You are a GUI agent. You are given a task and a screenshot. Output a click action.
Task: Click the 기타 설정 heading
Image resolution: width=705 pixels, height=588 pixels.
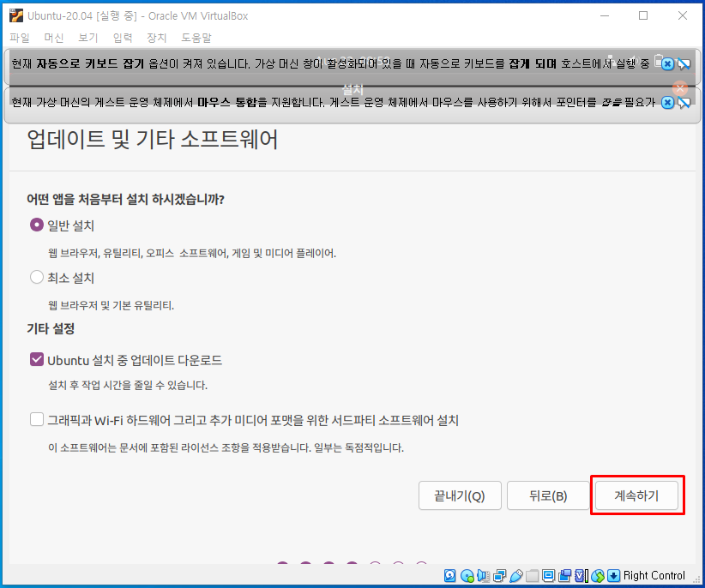click(x=51, y=329)
